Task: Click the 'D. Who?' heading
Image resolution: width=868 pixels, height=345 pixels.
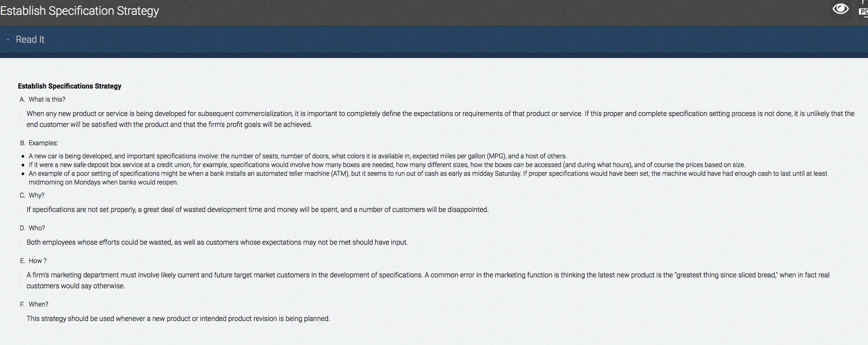Action: coord(32,228)
